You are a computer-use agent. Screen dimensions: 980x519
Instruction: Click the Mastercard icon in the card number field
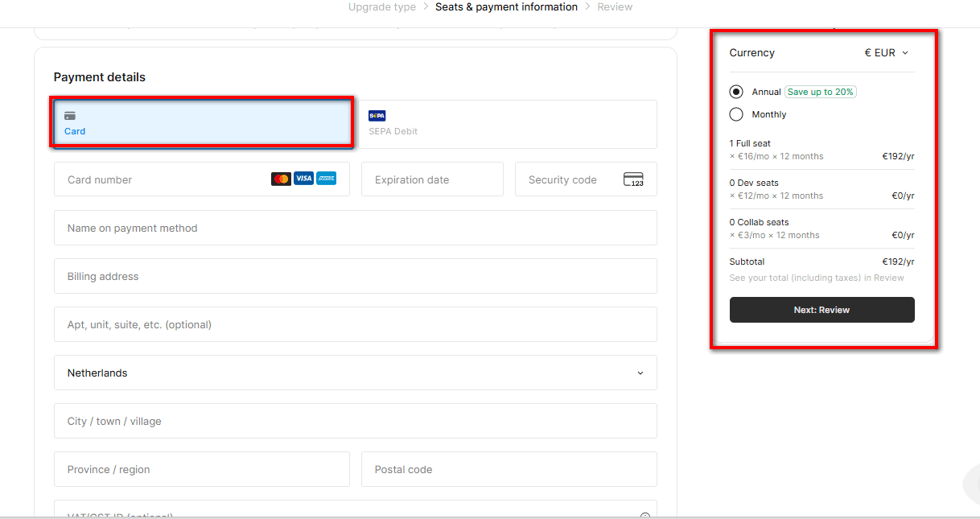tap(281, 179)
